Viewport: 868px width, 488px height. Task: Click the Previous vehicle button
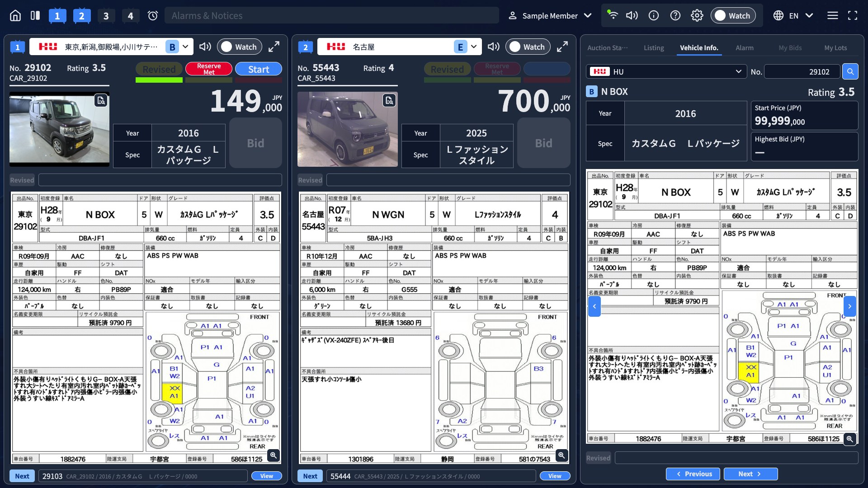pos(693,474)
